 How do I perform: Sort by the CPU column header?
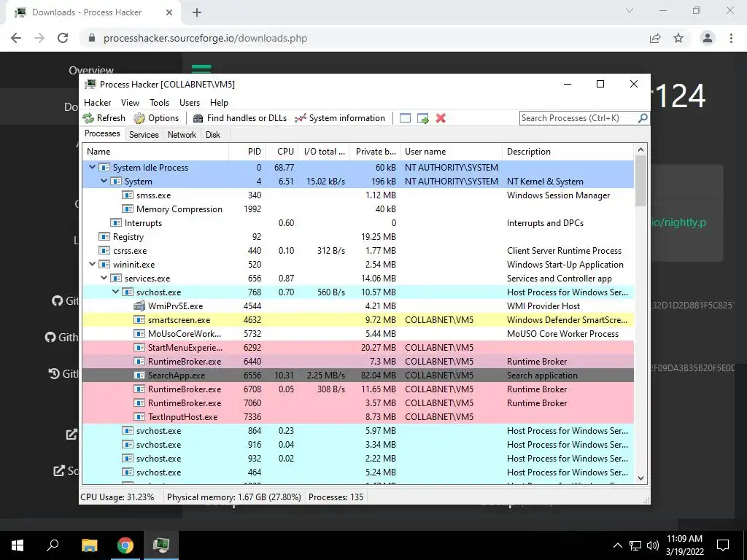point(282,152)
